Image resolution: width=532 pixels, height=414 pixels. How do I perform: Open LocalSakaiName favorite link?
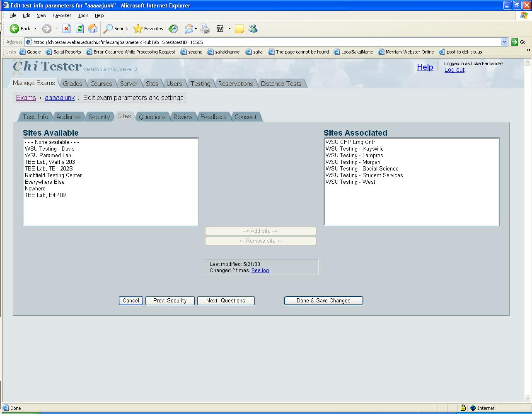[353, 52]
